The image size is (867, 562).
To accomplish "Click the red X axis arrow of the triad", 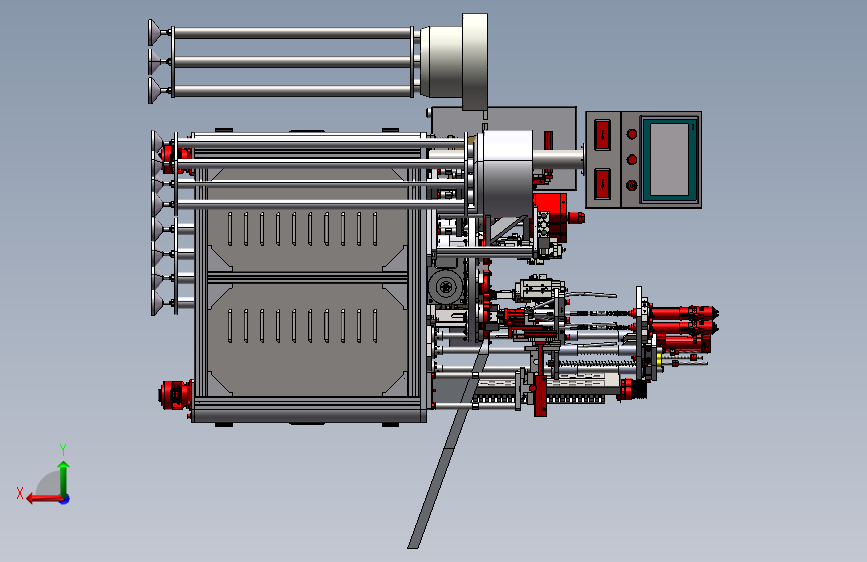I will click(44, 499).
